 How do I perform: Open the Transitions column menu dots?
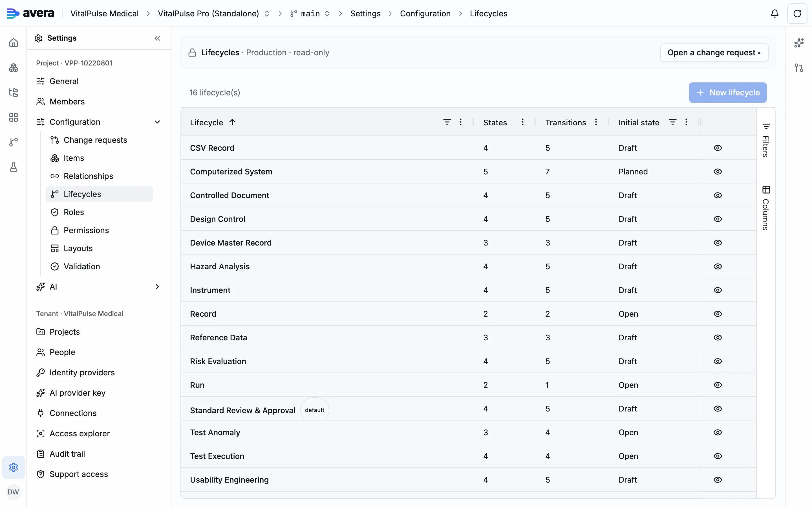click(596, 122)
